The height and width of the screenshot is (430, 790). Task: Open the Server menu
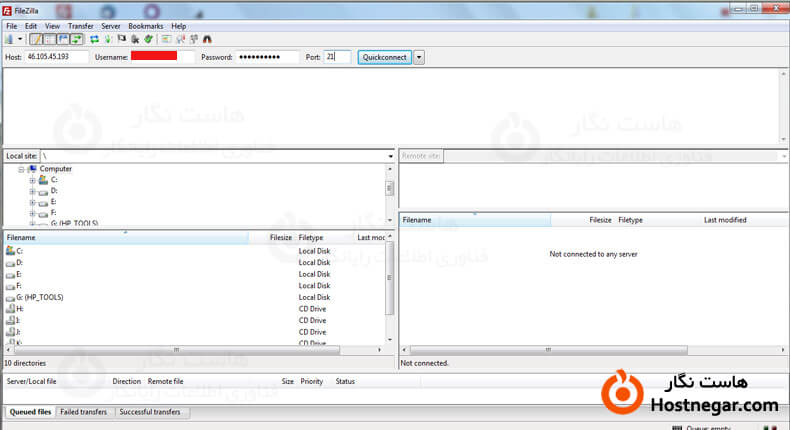click(x=110, y=26)
